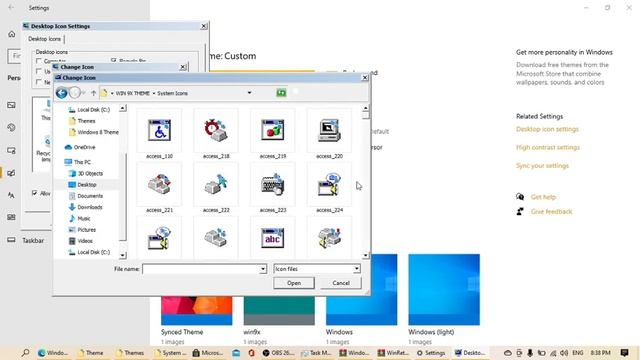Click the green refresh button in address bar

281,93
